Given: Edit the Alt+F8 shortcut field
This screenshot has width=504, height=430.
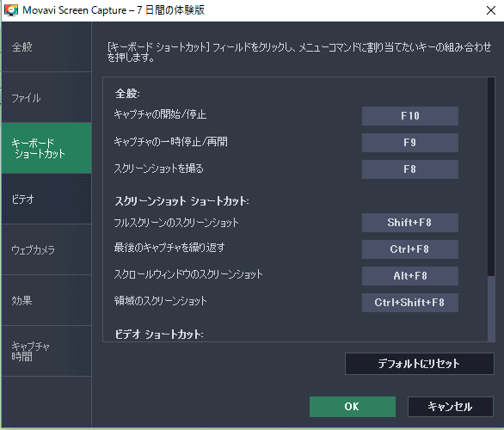Looking at the screenshot, I should pyautogui.click(x=409, y=276).
